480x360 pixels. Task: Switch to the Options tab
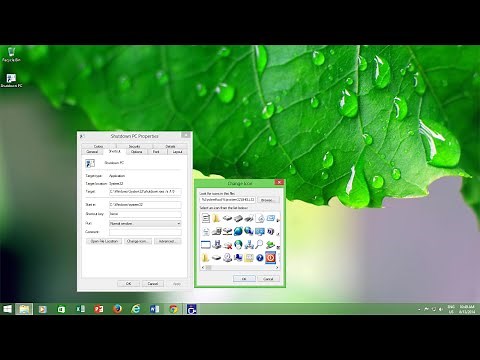[x=137, y=152]
